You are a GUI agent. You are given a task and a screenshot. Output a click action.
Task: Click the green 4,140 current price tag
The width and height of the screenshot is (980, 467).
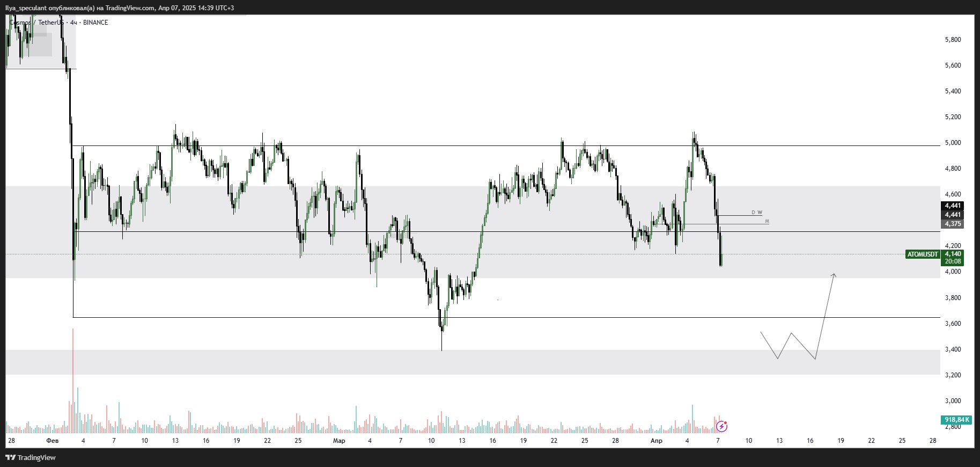tap(953, 254)
